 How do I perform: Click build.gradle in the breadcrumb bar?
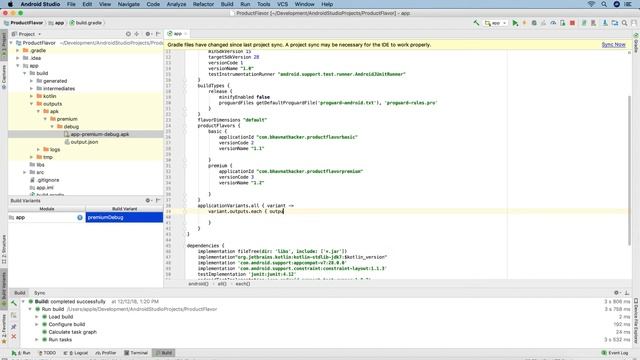[86, 23]
